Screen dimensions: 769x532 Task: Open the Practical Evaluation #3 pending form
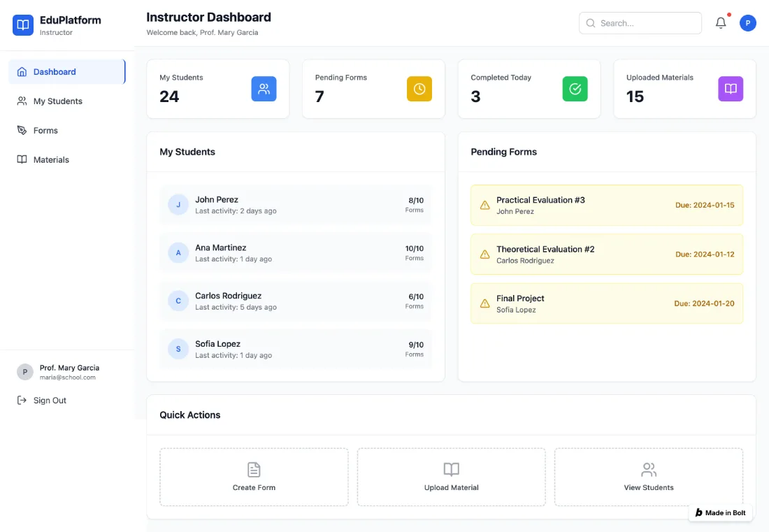(x=607, y=205)
